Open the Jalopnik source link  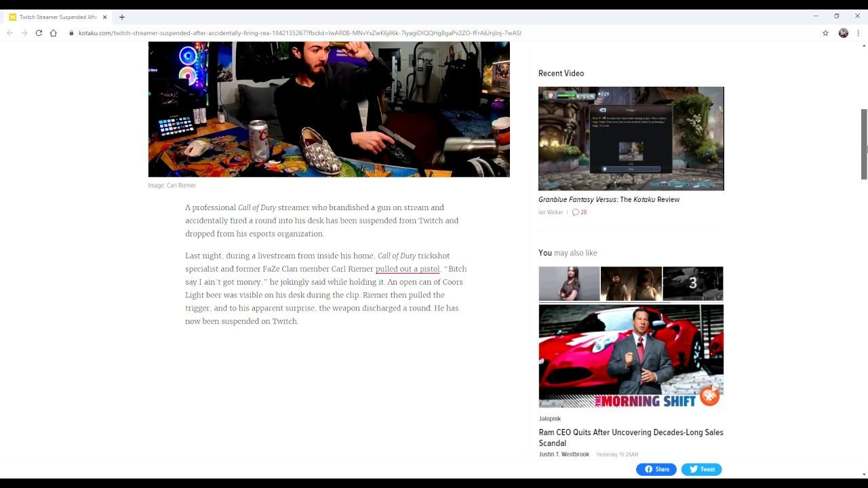click(550, 419)
